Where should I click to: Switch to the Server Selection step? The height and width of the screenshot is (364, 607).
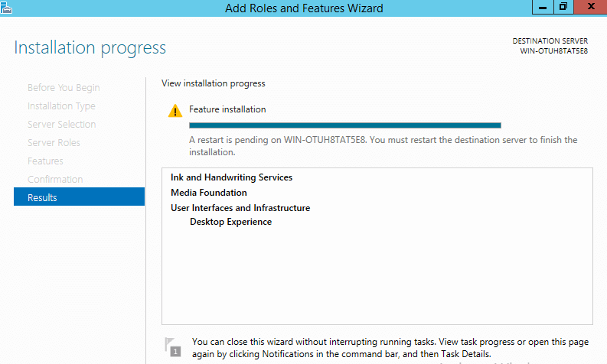pyautogui.click(x=62, y=125)
